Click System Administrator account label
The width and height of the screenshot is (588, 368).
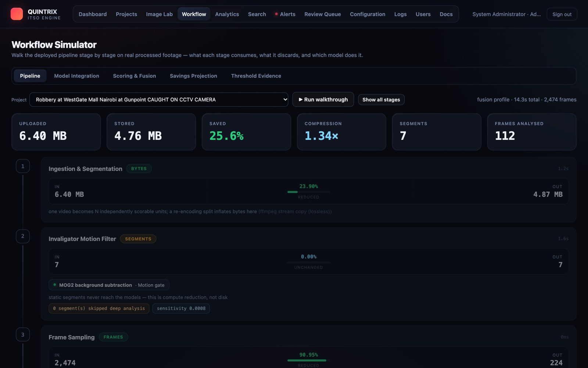[x=506, y=14]
